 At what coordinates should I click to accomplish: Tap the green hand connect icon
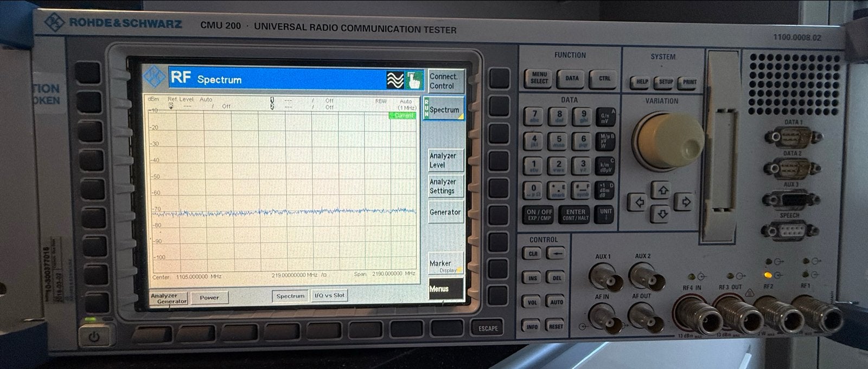pyautogui.click(x=414, y=80)
